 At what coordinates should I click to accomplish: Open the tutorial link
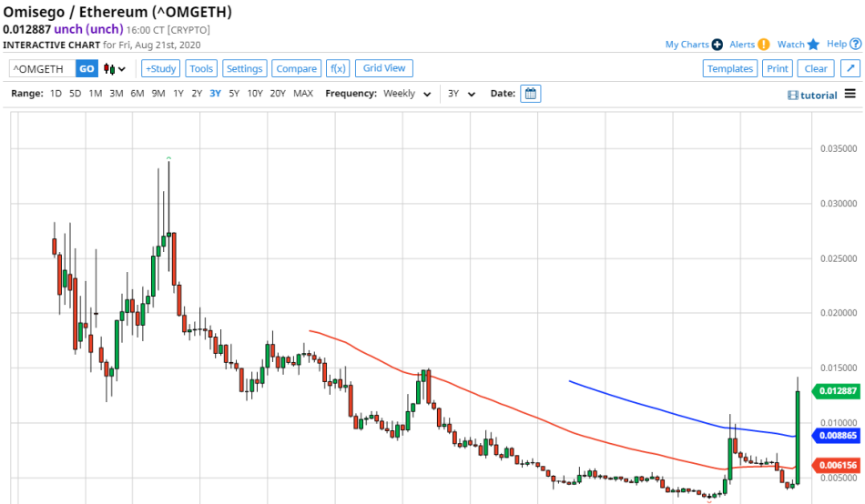[819, 96]
